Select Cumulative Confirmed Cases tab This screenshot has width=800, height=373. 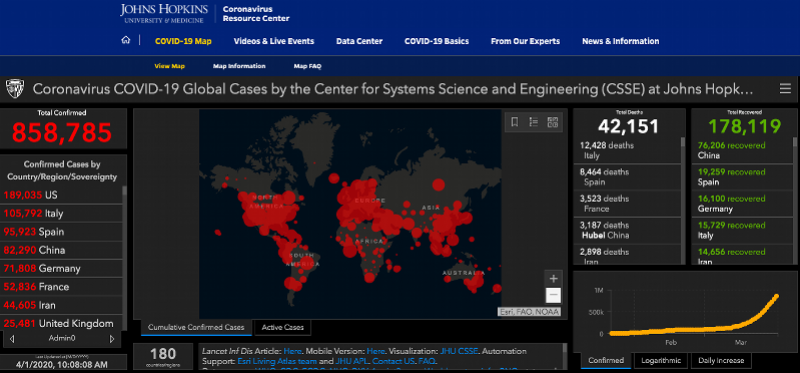tap(196, 328)
